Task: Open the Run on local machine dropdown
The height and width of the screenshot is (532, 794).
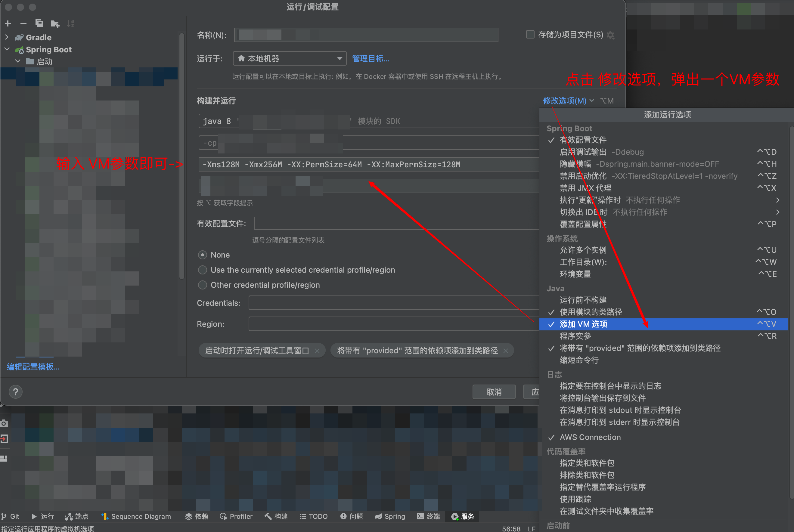Action: click(290, 59)
